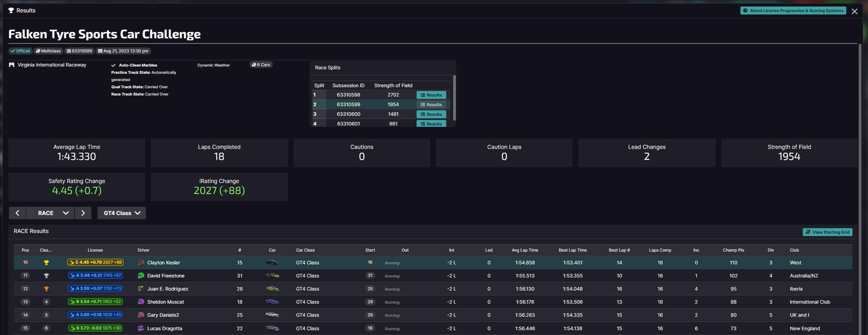Click the Multiclass badge
Screen dimensions: 868x335
[x=48, y=51]
